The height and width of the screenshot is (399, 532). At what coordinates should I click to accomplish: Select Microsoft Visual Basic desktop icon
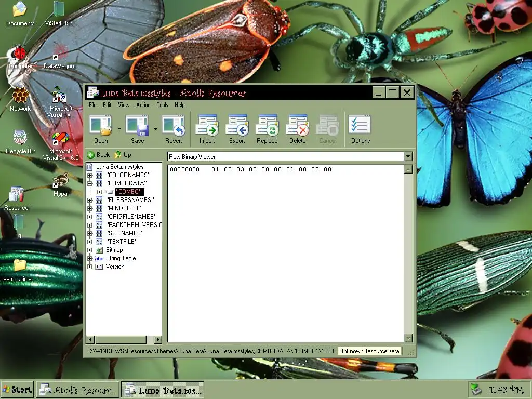click(x=60, y=102)
